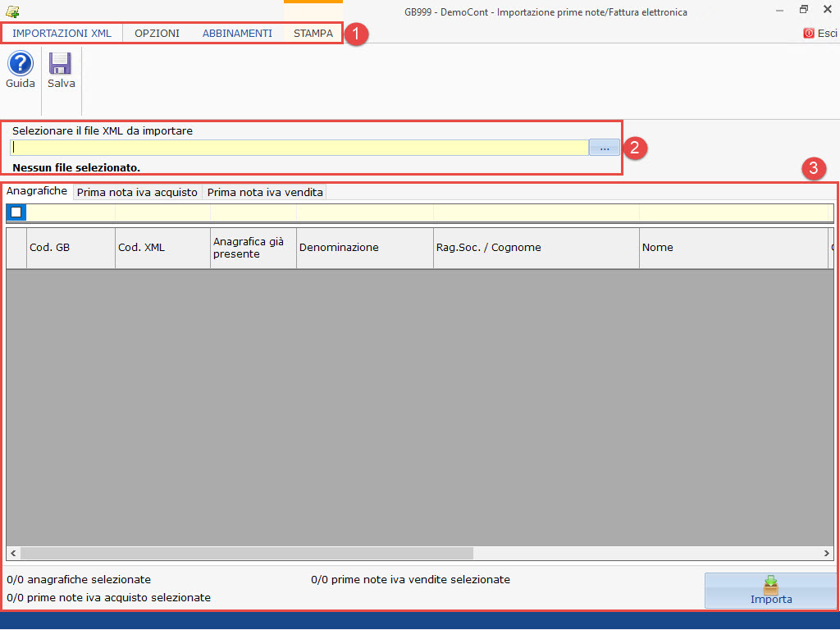Click the Importa button with green arrow
Screen dimensions: 840x630
pyautogui.click(x=770, y=591)
